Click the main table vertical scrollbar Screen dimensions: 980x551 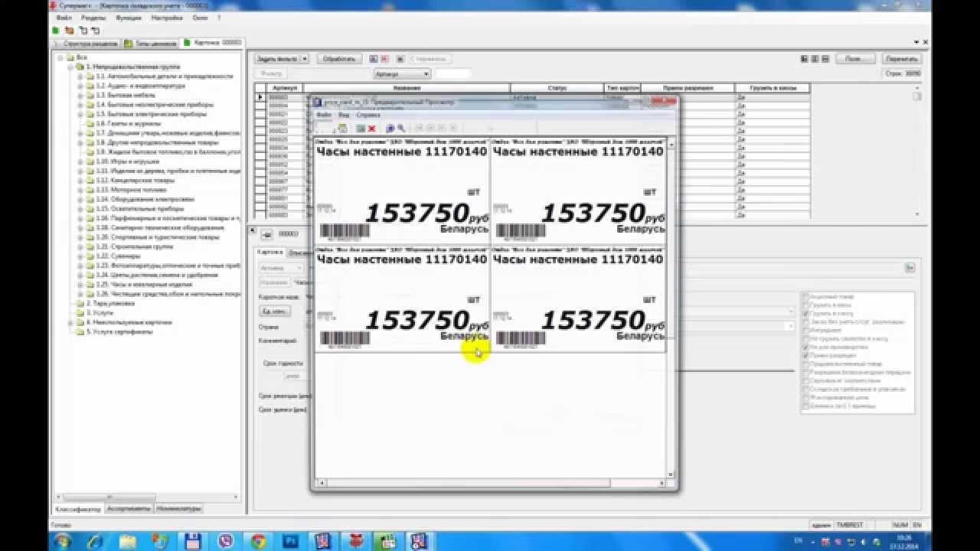coord(917,153)
